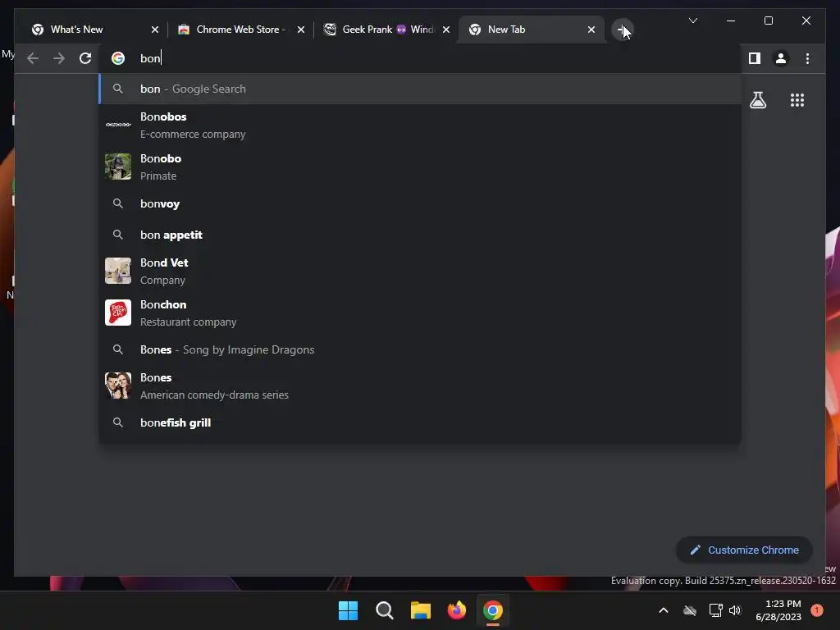Open the clock showing 1:23 PM
The image size is (840, 630).
tap(778, 610)
